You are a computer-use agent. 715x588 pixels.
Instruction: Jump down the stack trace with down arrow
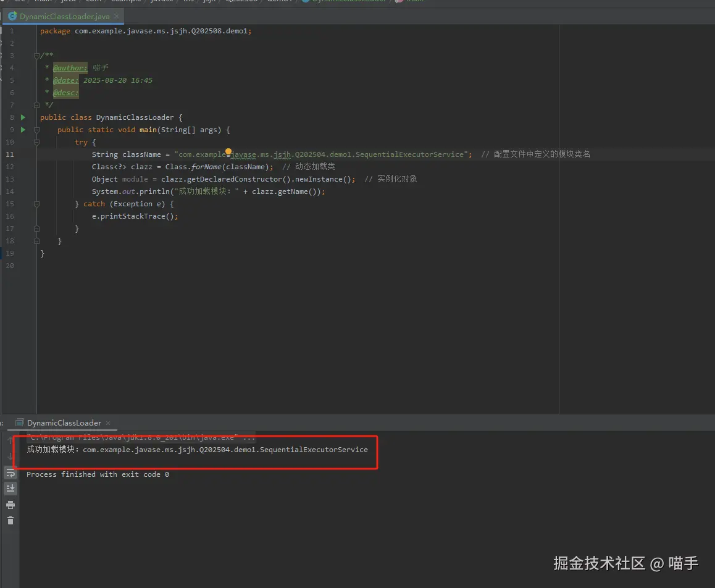coord(10,456)
